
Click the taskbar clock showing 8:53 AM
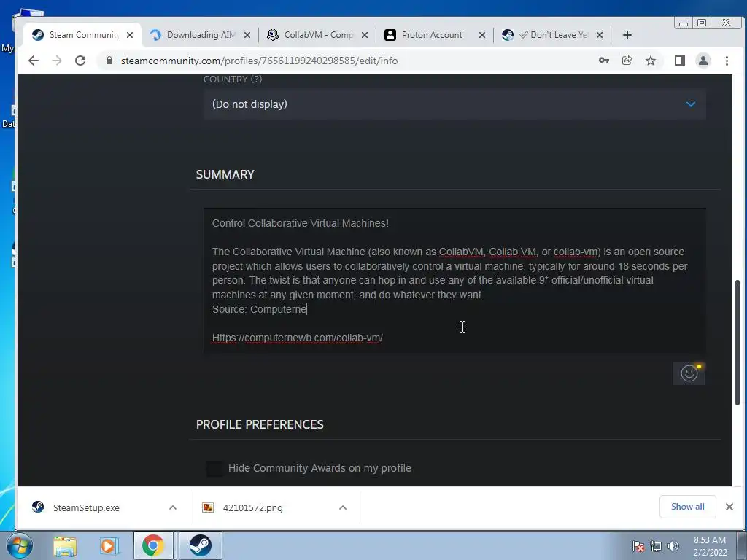click(x=710, y=546)
